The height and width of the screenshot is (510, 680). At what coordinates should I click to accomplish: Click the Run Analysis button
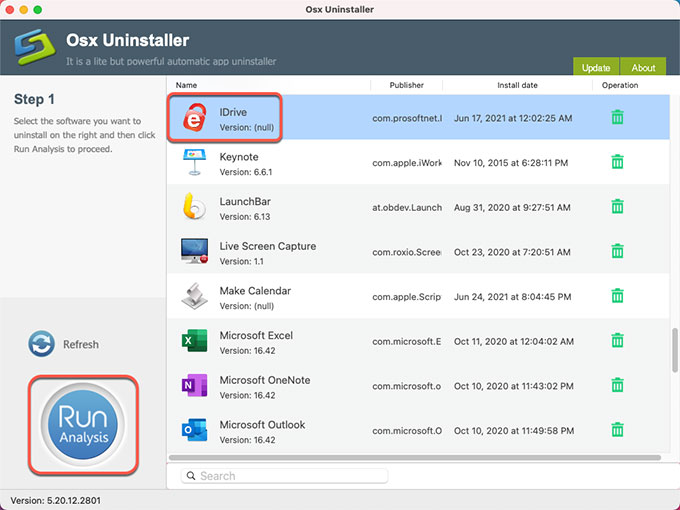click(83, 424)
